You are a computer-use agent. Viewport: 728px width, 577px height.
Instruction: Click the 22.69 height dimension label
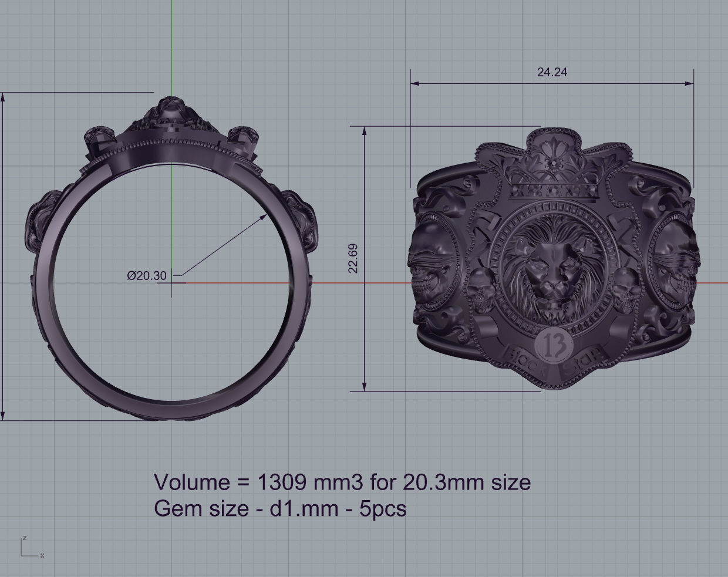click(353, 259)
